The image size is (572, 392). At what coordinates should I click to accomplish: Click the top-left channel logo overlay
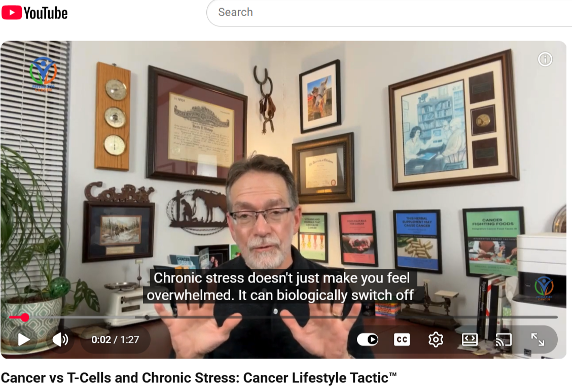pos(43,74)
